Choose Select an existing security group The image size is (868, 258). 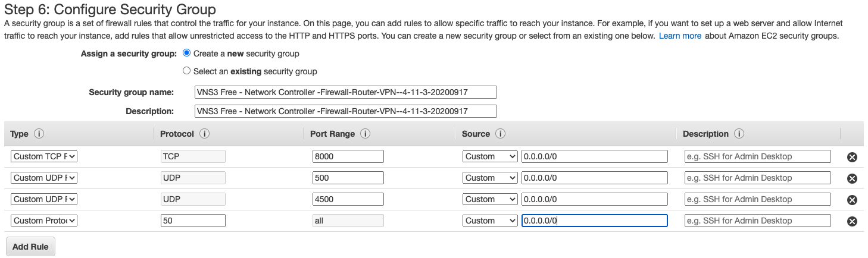[187, 71]
